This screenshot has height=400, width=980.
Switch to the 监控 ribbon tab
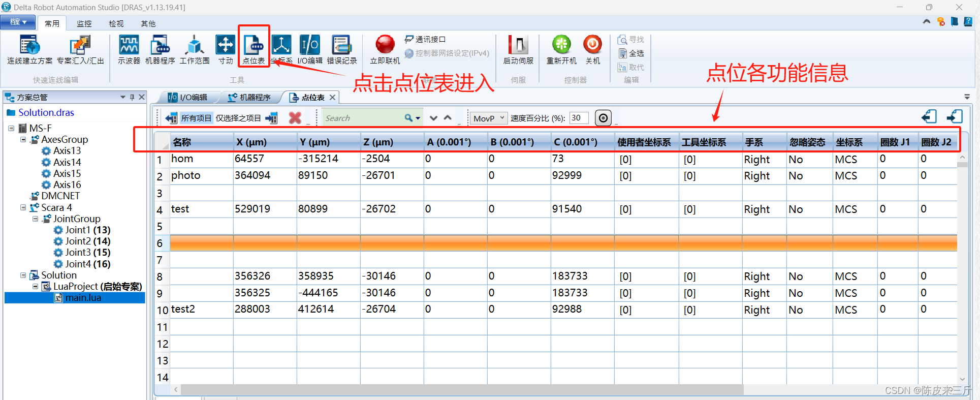[84, 23]
